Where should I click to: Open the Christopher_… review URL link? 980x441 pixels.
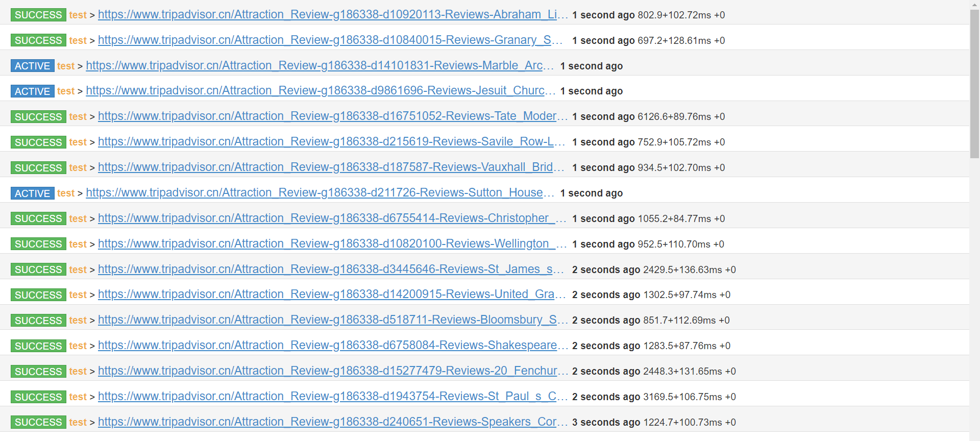point(332,218)
